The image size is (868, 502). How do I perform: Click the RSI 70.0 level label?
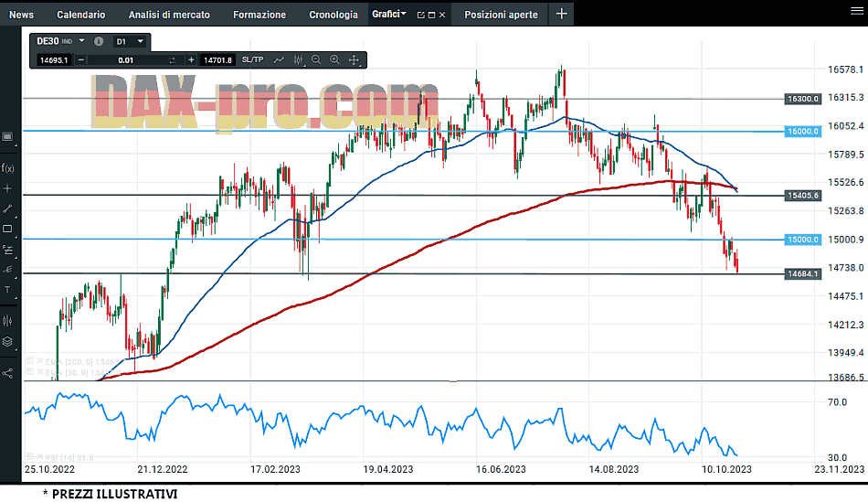(837, 401)
